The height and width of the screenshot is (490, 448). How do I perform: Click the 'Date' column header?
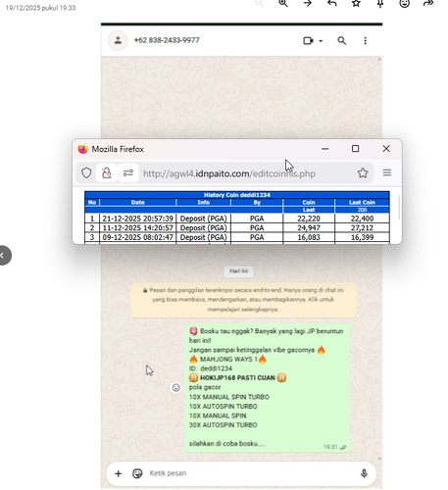(138, 203)
